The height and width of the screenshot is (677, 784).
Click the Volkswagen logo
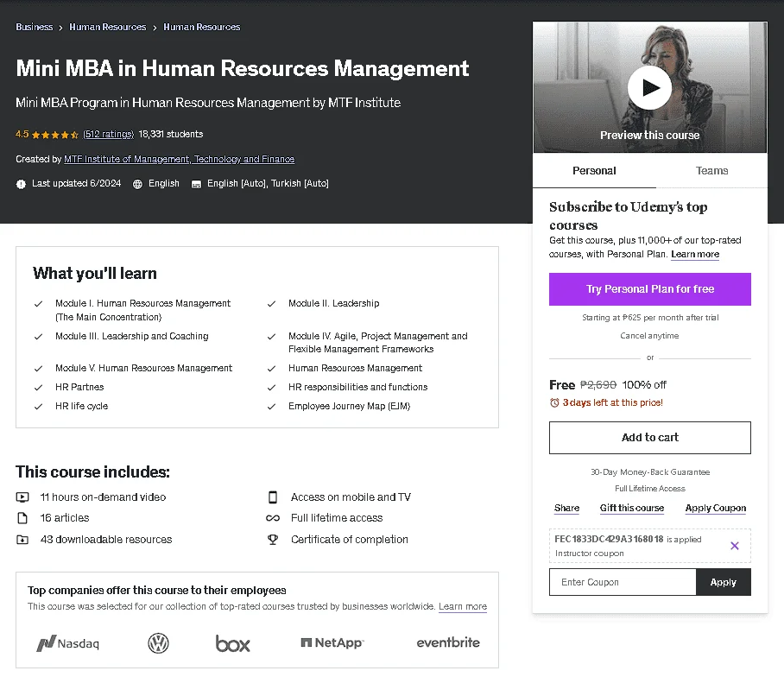[159, 643]
